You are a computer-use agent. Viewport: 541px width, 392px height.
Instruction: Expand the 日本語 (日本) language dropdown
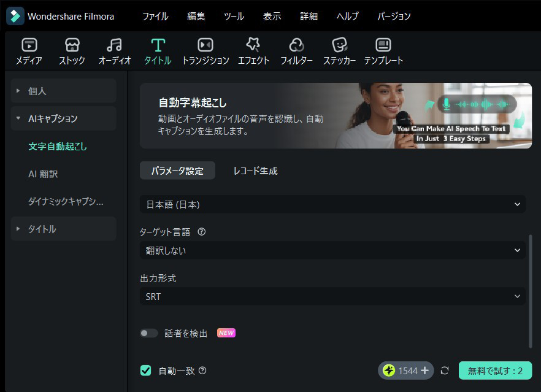[x=332, y=204]
